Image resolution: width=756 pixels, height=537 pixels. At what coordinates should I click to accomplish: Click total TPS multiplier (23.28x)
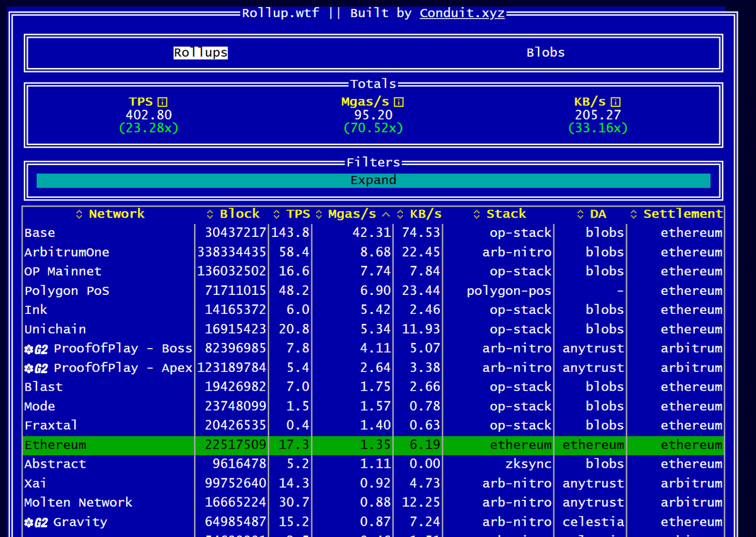click(x=149, y=129)
